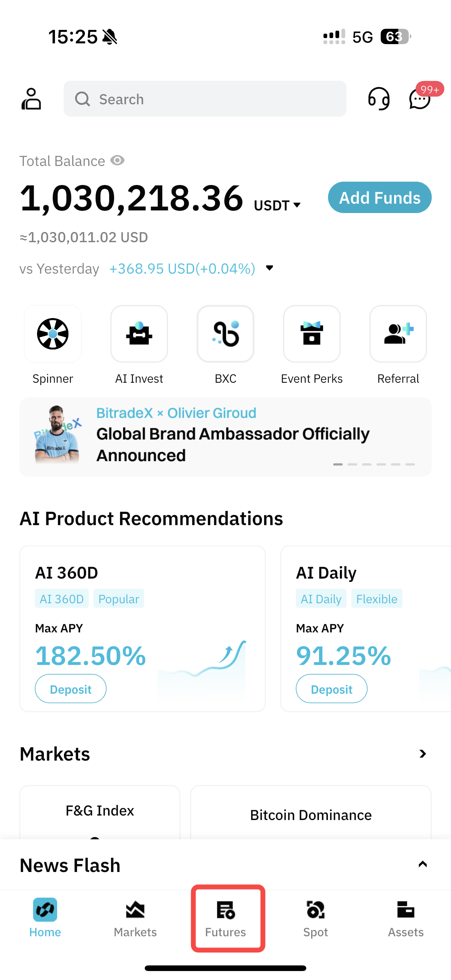Tap the Add Funds button
This screenshot has width=451, height=980.
[x=380, y=197]
